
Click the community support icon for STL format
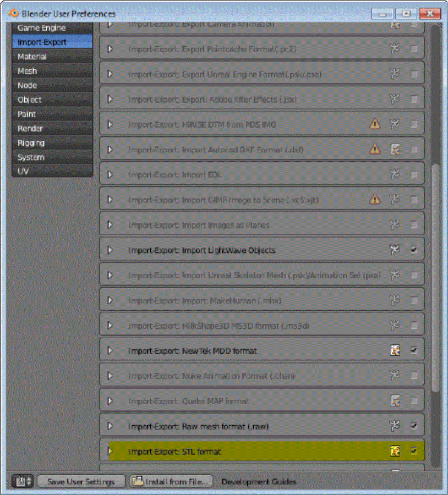(395, 452)
